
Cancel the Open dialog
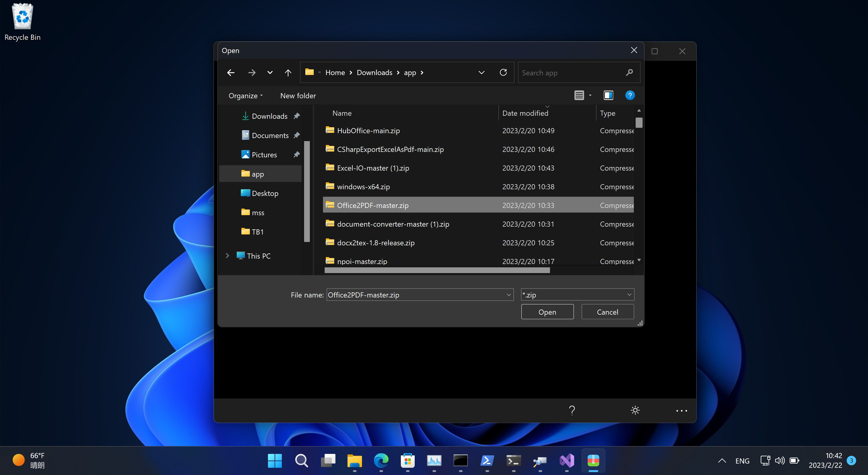pos(607,312)
